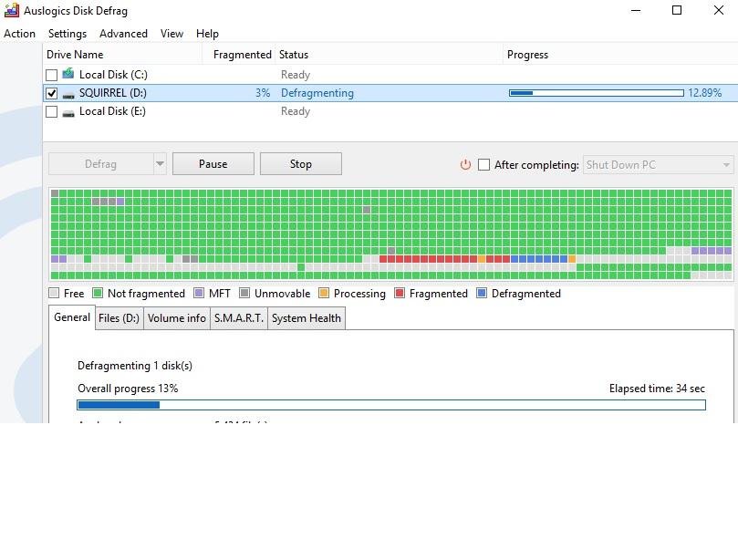Expand the Defrag button dropdown arrow
This screenshot has width=738, height=560.
point(160,164)
